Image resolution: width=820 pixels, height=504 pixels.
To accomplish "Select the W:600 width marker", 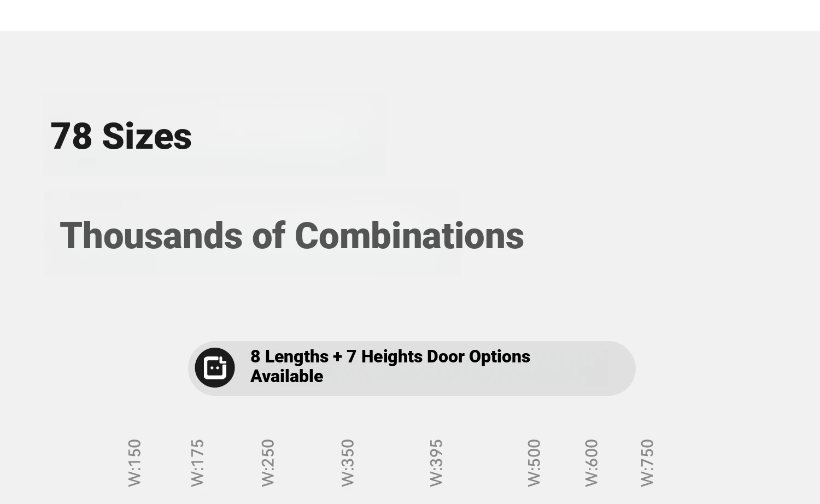I will coord(591,462).
